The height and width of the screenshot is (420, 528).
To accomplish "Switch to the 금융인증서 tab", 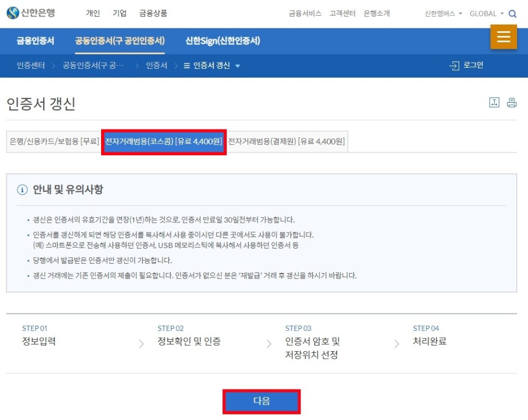I will [x=36, y=41].
